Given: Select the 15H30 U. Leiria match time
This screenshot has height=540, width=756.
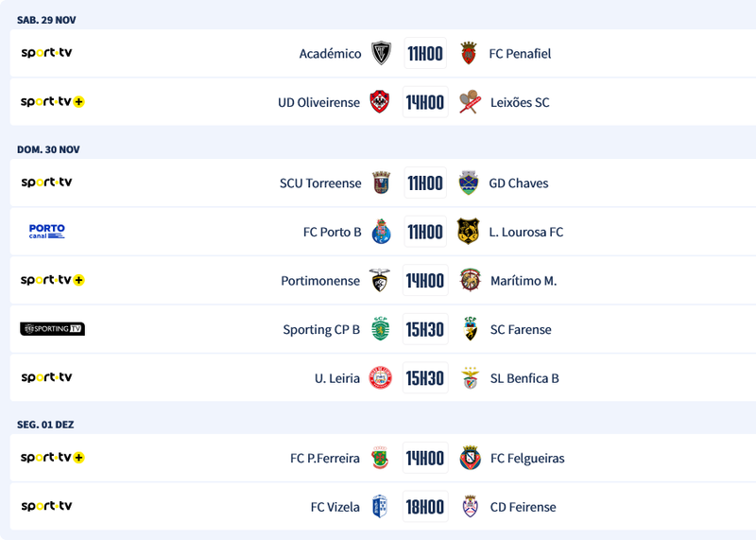Looking at the screenshot, I should [x=425, y=378].
